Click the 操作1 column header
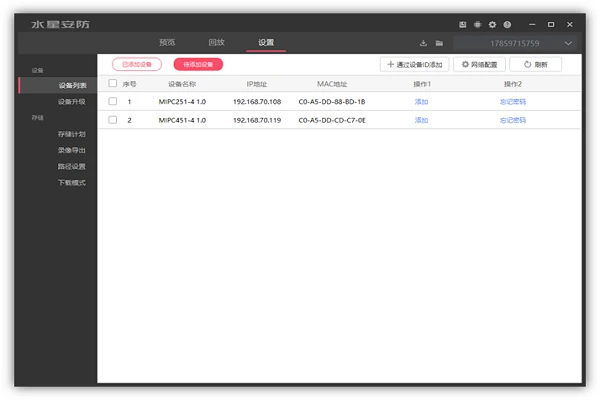The height and width of the screenshot is (400, 600). coord(422,84)
